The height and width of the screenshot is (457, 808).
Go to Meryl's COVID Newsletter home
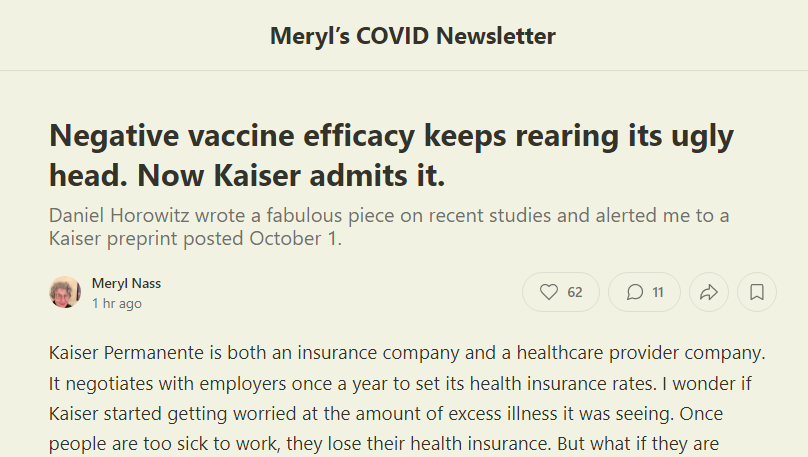click(x=412, y=37)
